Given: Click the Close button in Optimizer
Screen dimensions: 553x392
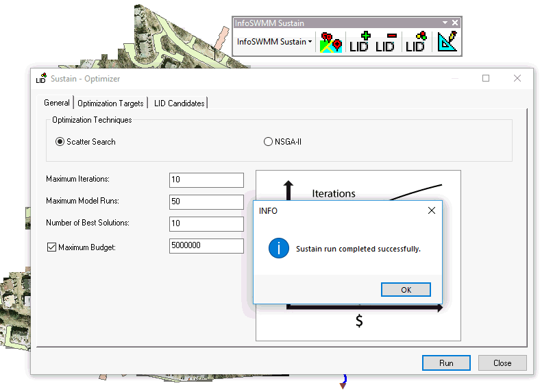Looking at the screenshot, I should coord(502,363).
